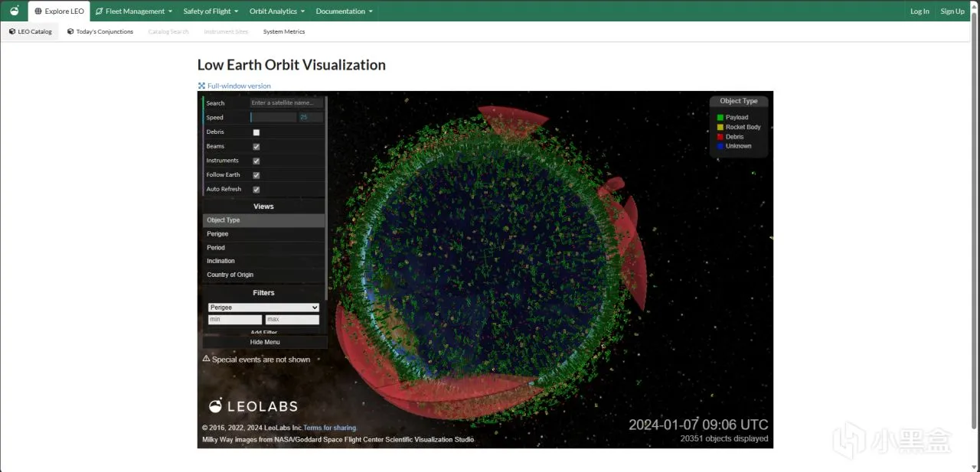980x472 pixels.
Task: Click the expand icon beside Full-window version
Action: point(201,86)
